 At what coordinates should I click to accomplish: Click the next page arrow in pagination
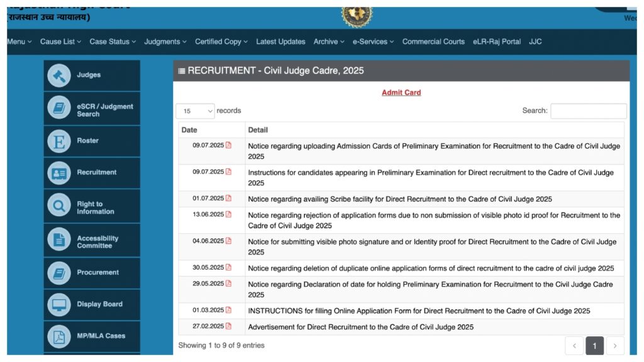pyautogui.click(x=614, y=346)
